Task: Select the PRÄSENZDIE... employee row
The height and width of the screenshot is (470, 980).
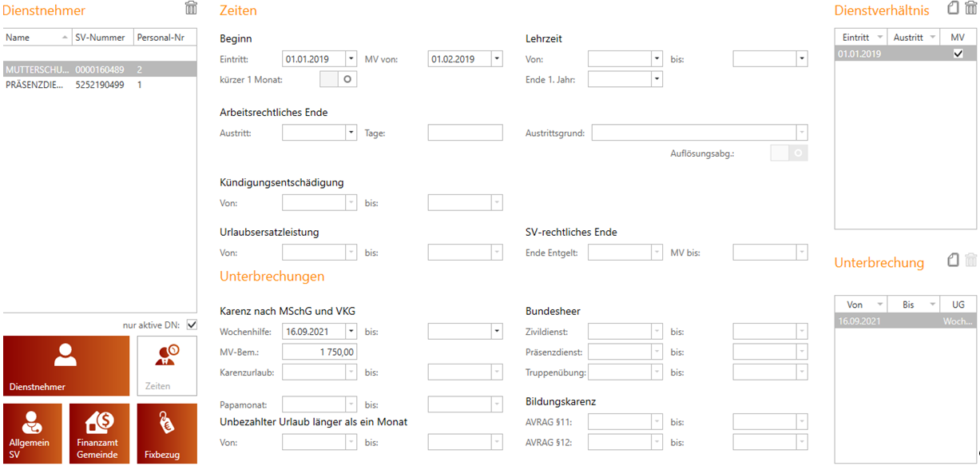Action: click(x=100, y=85)
